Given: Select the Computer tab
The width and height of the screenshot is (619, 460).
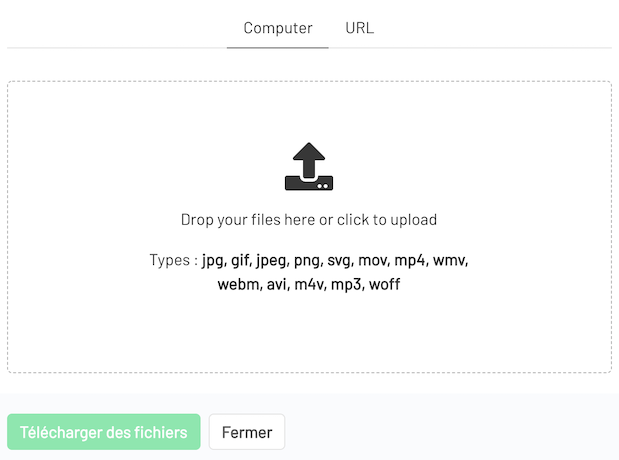Looking at the screenshot, I should point(278,28).
